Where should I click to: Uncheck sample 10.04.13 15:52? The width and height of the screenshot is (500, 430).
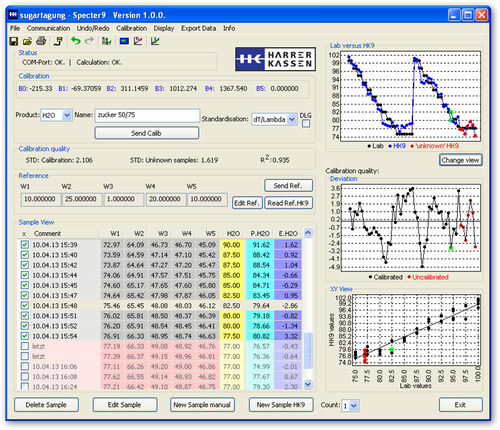click(25, 326)
